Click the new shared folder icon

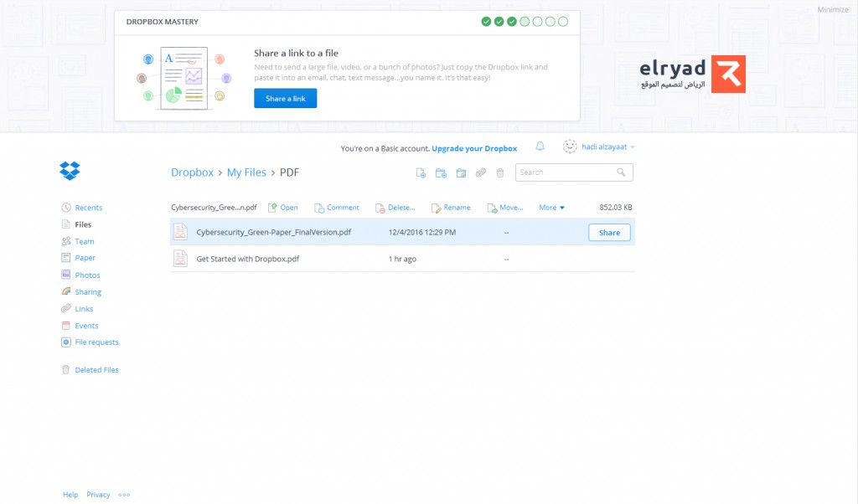pos(462,173)
